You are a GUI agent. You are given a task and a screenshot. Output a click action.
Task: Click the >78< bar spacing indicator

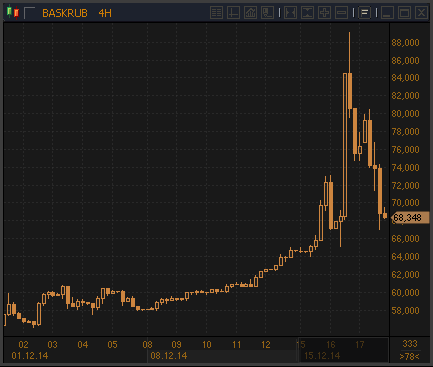pyautogui.click(x=410, y=357)
